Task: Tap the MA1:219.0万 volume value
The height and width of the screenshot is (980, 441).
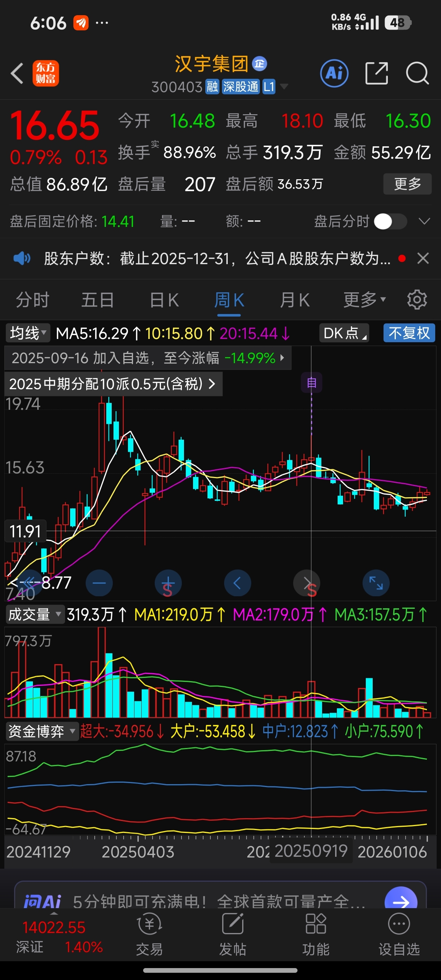Action: point(180,615)
